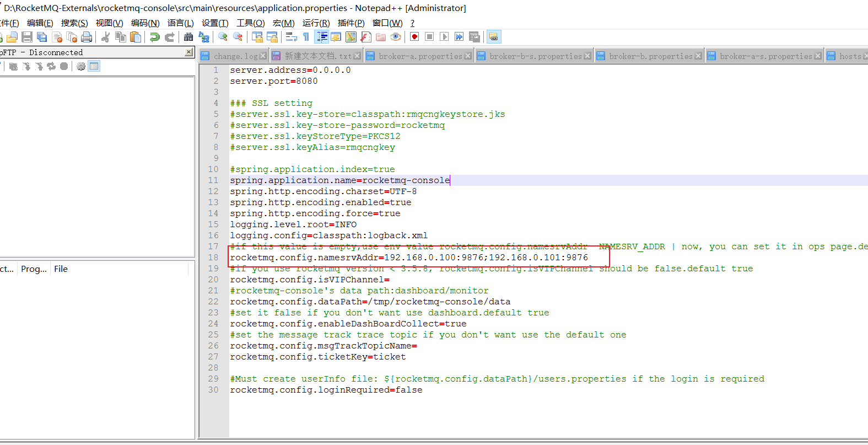Switch to the change.log tab
The image size is (868, 445).
click(234, 56)
